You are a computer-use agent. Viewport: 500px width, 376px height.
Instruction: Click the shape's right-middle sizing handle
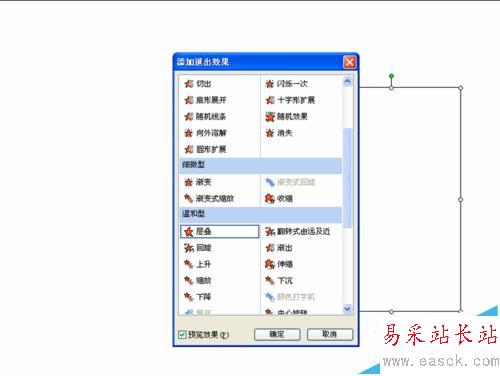[x=460, y=199]
